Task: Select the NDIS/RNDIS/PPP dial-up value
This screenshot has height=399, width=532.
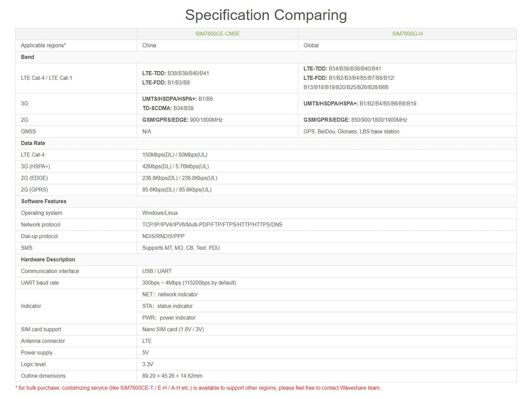Action: (163, 236)
